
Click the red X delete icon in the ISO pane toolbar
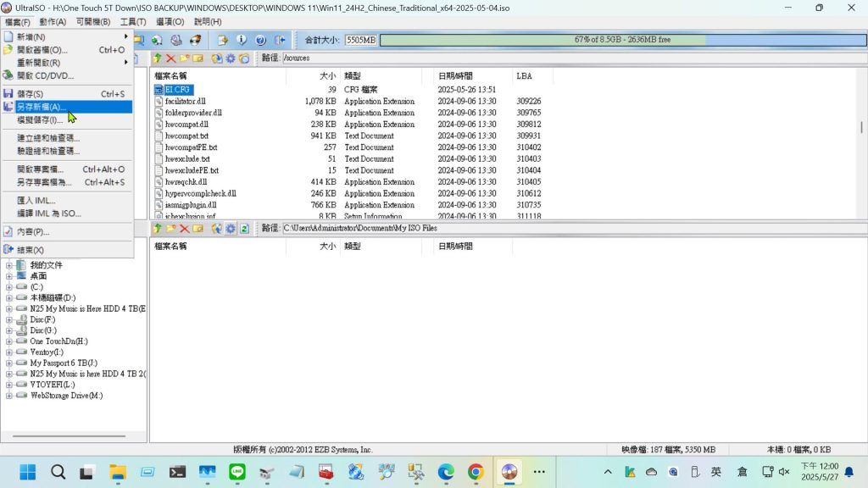pos(170,58)
